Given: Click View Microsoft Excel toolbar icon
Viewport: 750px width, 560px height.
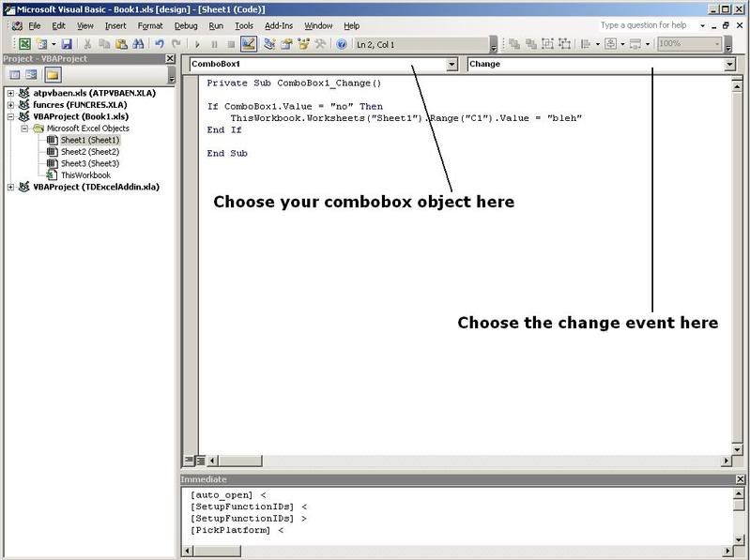Looking at the screenshot, I should coord(24,44).
